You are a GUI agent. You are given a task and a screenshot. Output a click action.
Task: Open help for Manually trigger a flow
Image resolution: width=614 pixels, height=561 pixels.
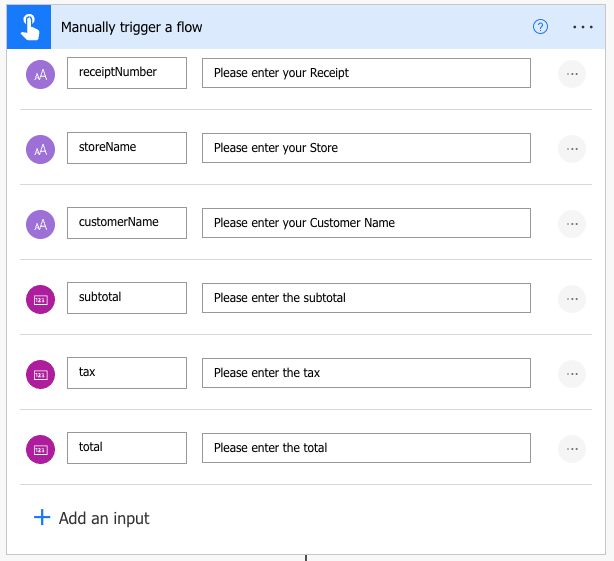click(x=540, y=27)
